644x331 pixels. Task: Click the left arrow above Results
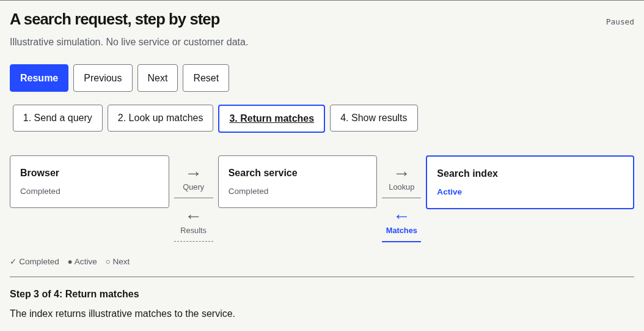pyautogui.click(x=194, y=217)
